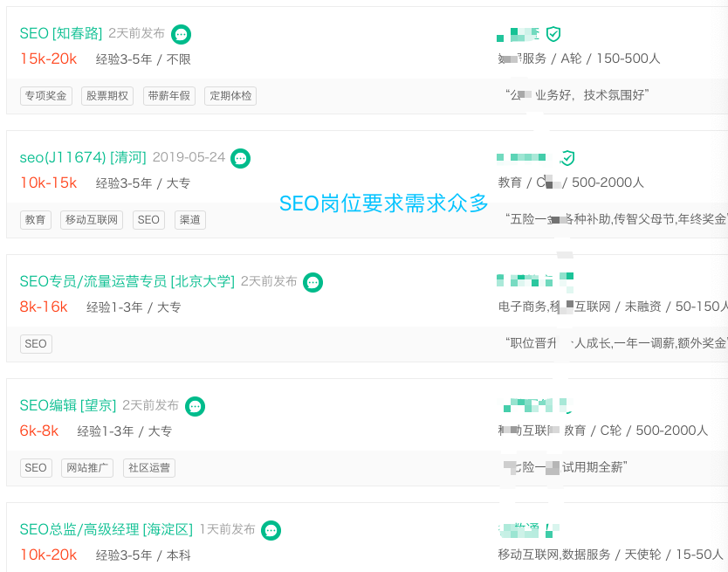The height and width of the screenshot is (572, 728).
Task: Click verified shield icon on first company
Action: click(x=553, y=34)
